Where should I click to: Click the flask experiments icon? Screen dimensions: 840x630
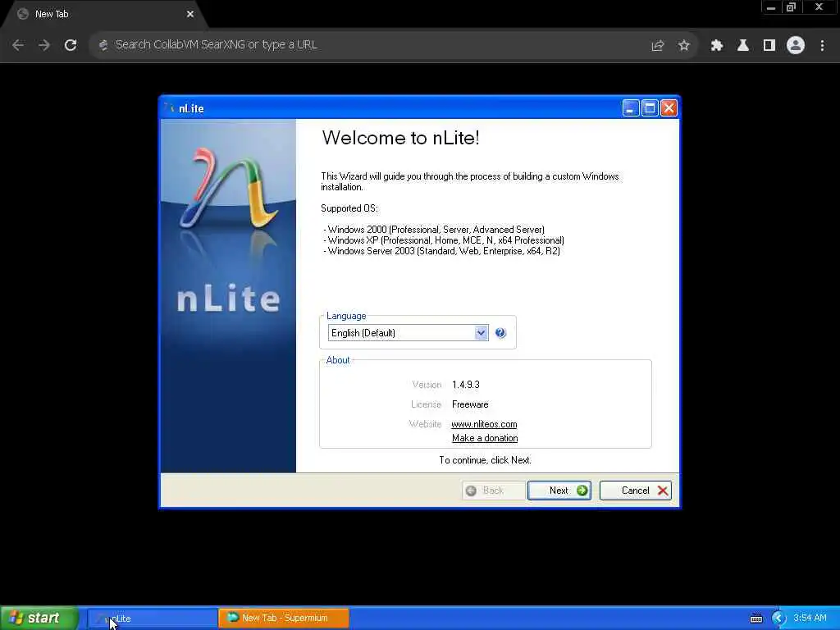click(742, 46)
